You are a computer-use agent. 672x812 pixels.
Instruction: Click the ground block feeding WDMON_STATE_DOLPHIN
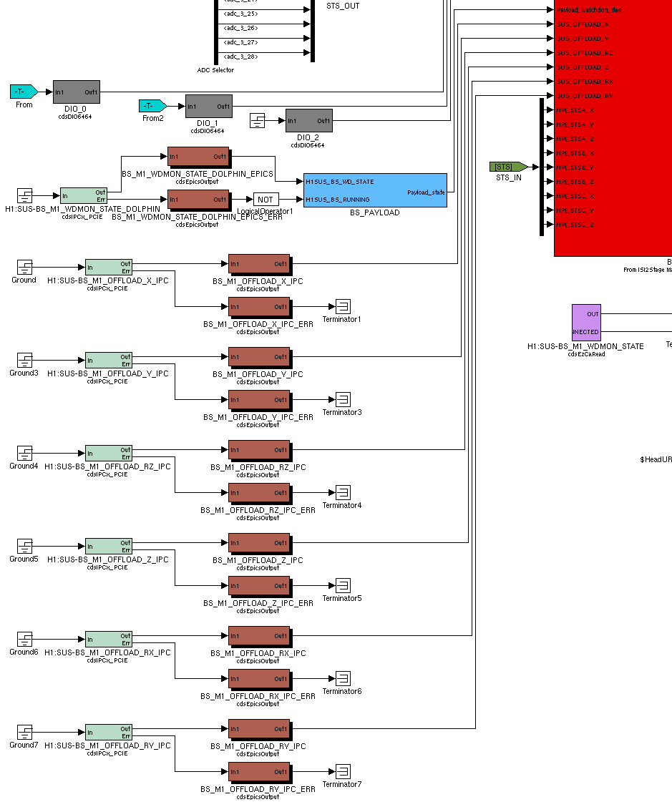click(24, 196)
